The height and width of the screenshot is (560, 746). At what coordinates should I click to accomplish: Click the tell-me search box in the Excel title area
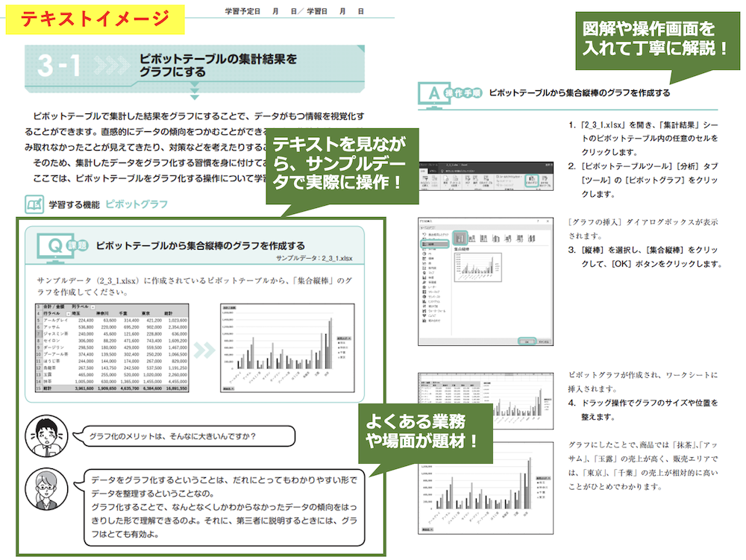459,170
